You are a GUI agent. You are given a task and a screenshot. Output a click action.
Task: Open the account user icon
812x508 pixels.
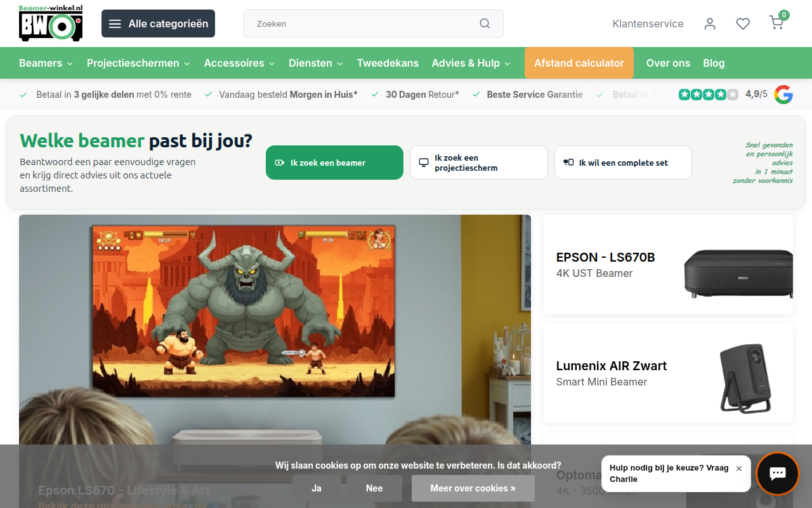pos(710,23)
